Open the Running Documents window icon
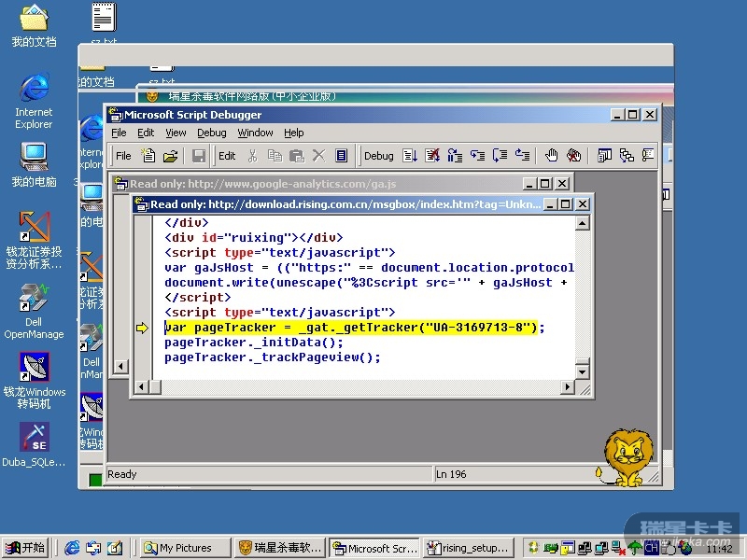 point(604,155)
